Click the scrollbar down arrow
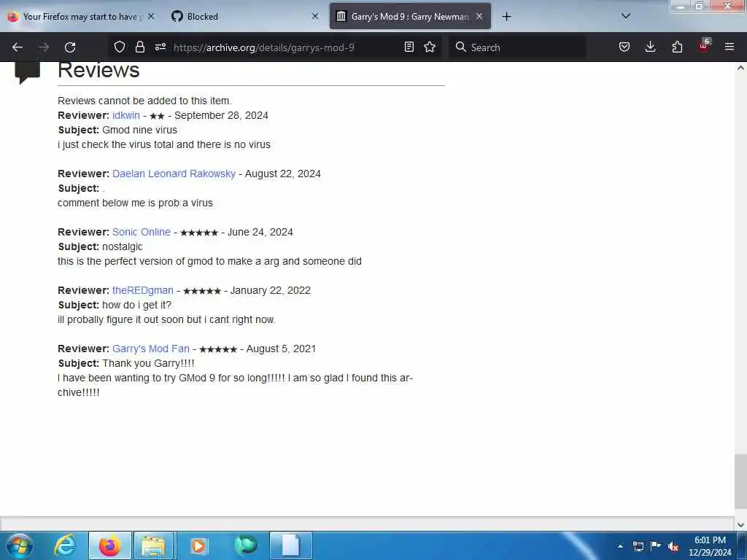This screenshot has height=560, width=747. 740,525
